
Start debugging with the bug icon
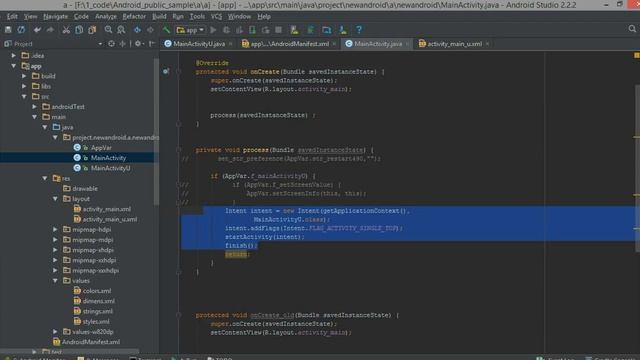[226, 29]
